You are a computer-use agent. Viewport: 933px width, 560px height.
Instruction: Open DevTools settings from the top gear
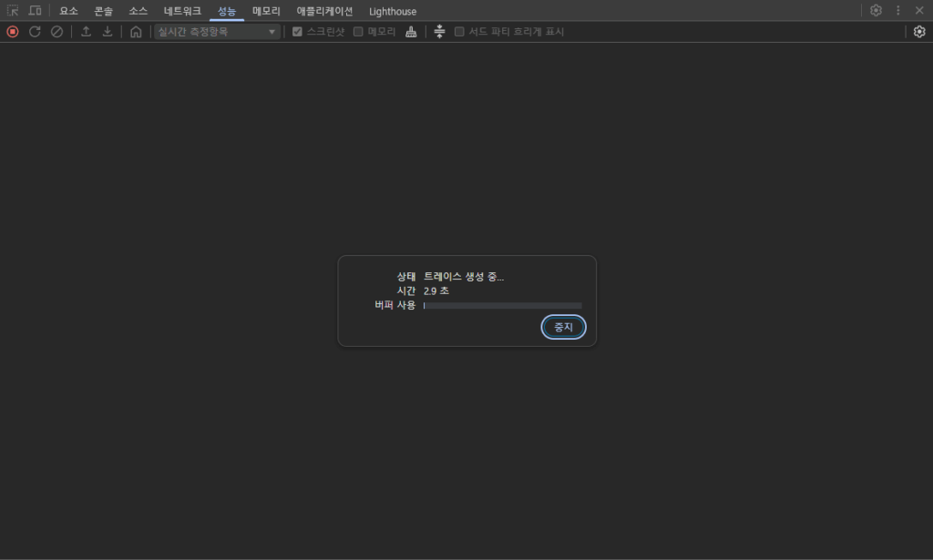tap(876, 10)
